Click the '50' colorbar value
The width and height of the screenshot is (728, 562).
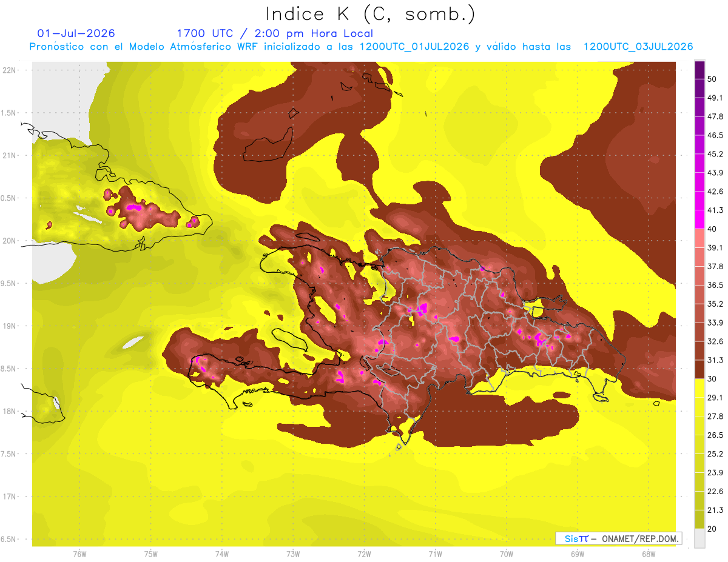tap(713, 79)
